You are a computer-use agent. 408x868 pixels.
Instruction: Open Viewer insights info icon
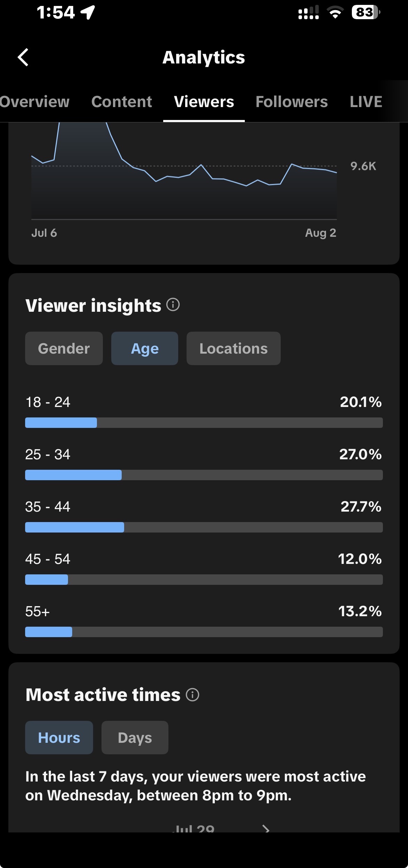coord(173,304)
